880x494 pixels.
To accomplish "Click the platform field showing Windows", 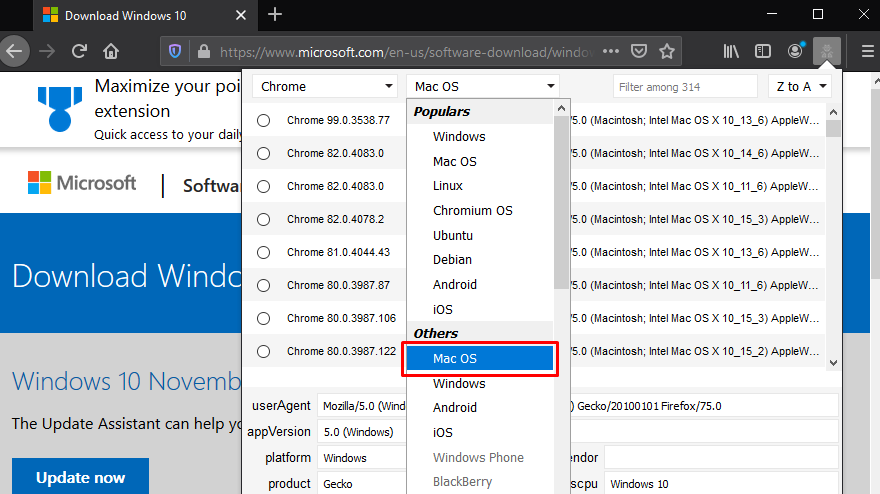I will [363, 458].
